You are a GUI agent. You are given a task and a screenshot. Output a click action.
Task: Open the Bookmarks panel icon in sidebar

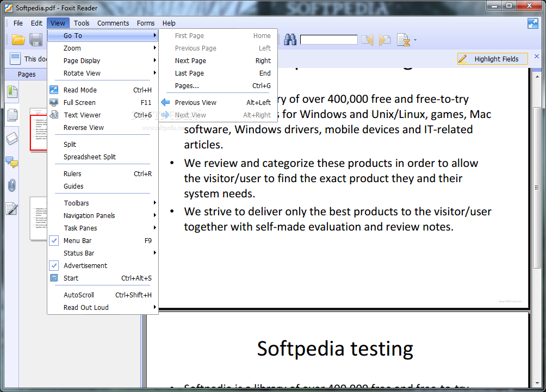click(12, 91)
